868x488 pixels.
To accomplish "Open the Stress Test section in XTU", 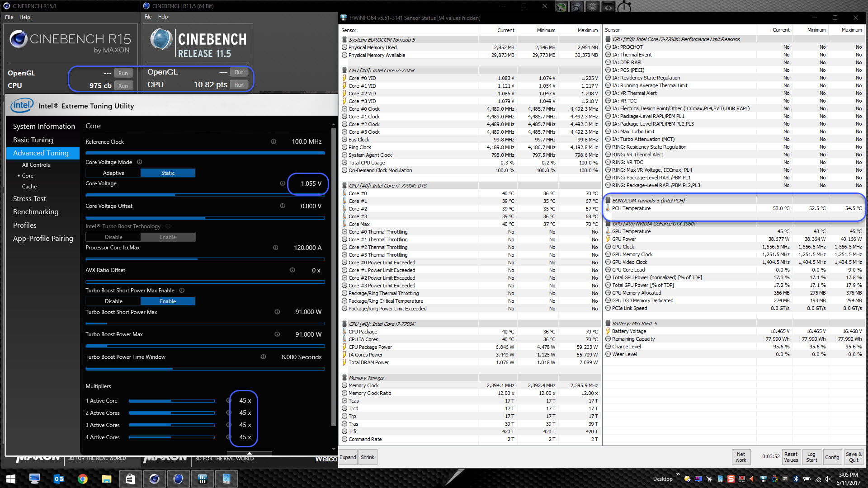I will click(x=29, y=199).
